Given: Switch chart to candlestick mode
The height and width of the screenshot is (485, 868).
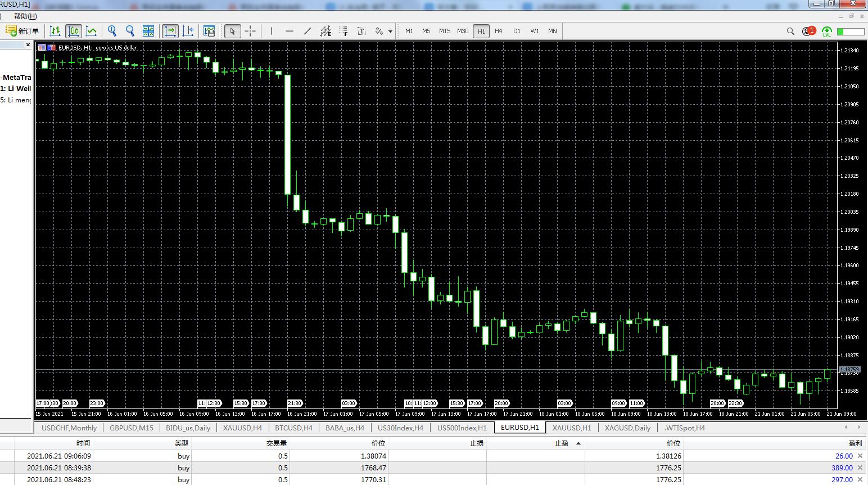Looking at the screenshot, I should pyautogui.click(x=73, y=31).
